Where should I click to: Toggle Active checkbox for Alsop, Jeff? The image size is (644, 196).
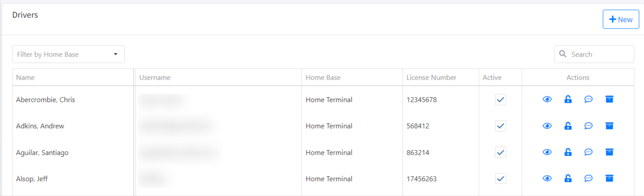501,179
